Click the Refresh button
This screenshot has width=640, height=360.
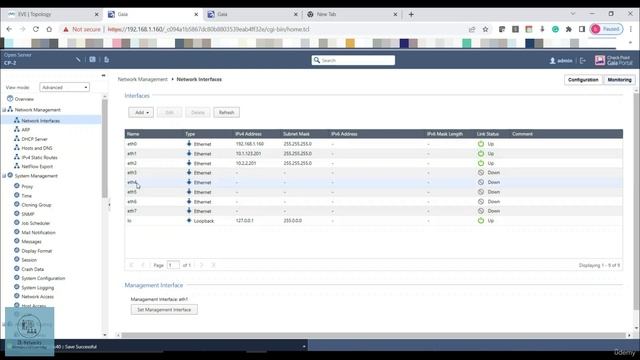tap(227, 113)
